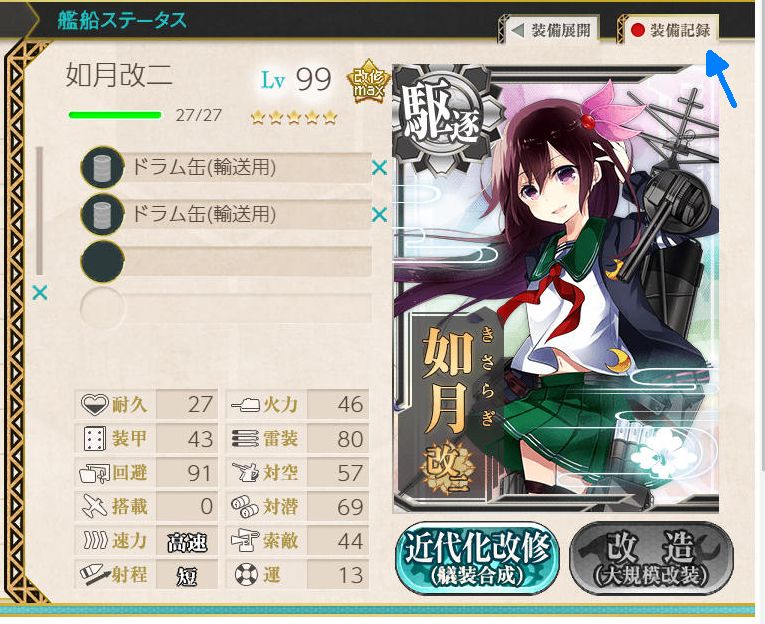
Task: Remove the second ドラム缶 equipment with its X
Action: point(379,215)
